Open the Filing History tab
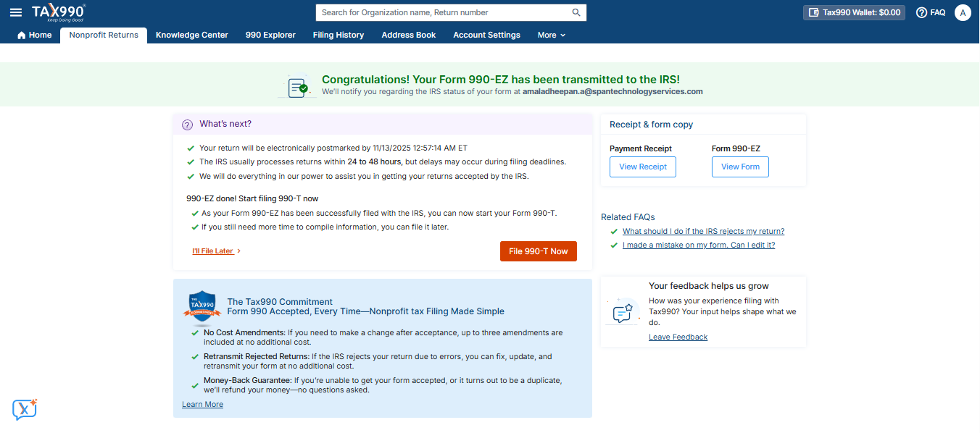The width and height of the screenshot is (980, 433). point(339,35)
